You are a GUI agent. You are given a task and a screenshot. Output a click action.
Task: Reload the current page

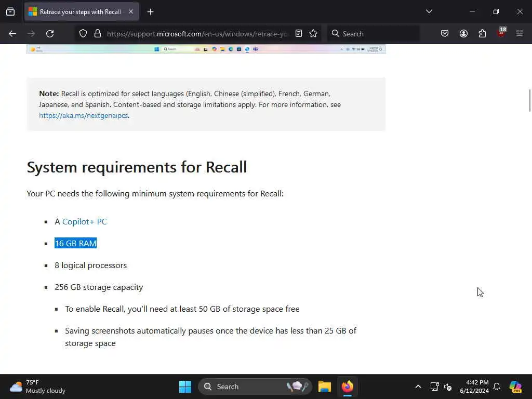click(50, 34)
